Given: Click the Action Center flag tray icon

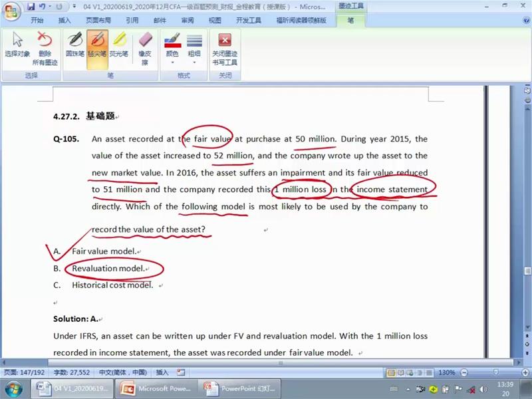Looking at the screenshot, I should tap(458, 390).
